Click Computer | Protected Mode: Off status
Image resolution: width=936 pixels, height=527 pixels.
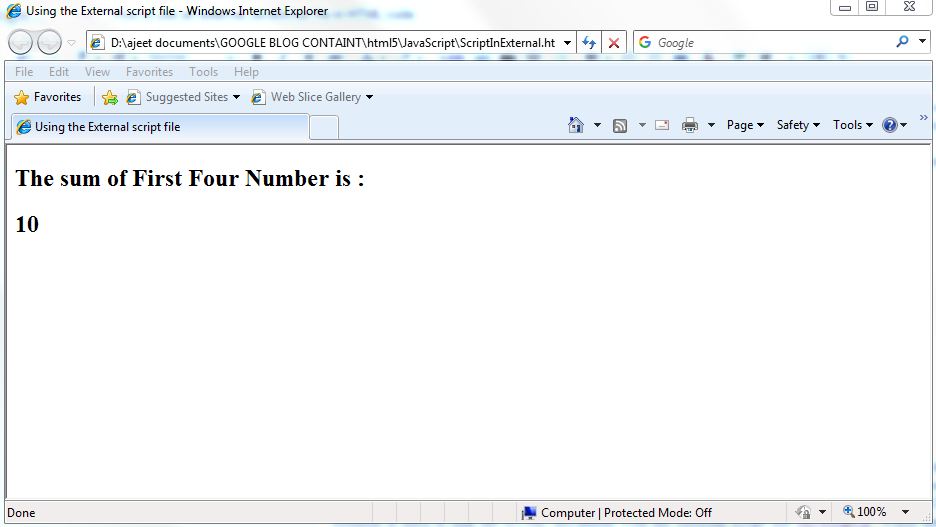click(x=626, y=513)
